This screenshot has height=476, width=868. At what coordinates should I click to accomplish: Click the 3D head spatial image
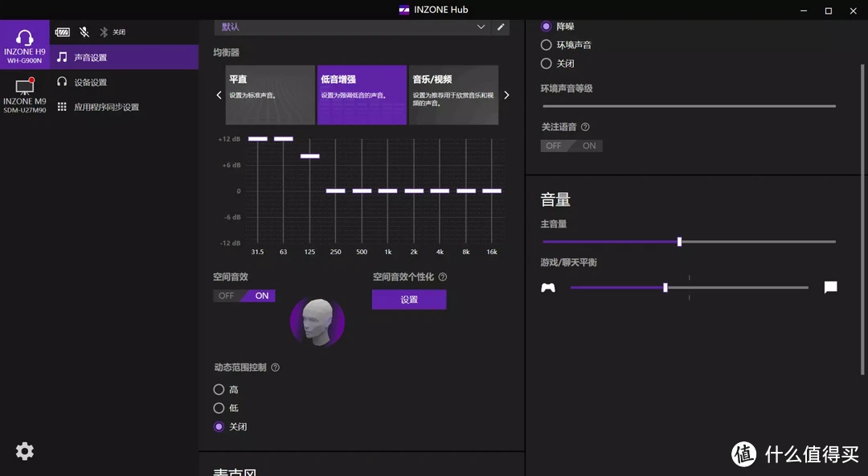tap(317, 322)
